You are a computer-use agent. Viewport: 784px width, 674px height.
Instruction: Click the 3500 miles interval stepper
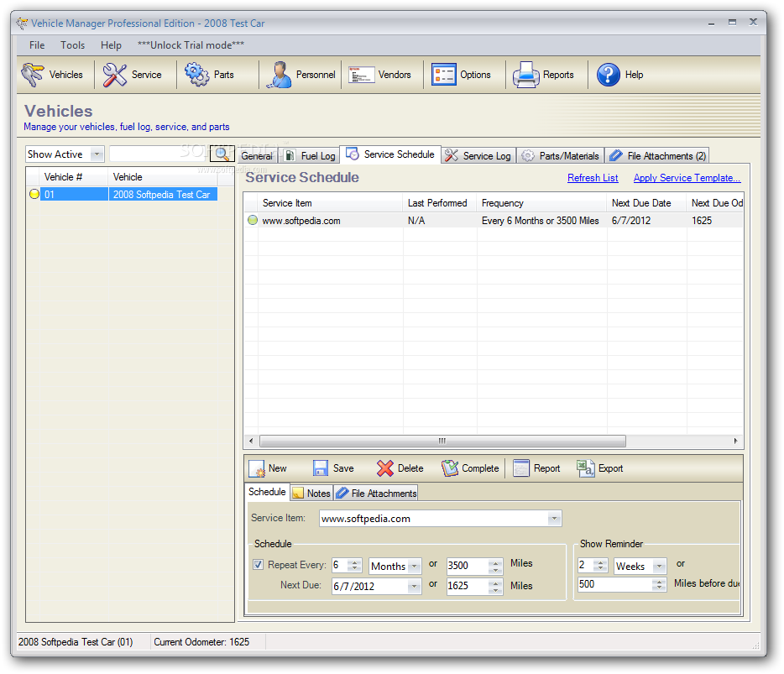[x=495, y=566]
